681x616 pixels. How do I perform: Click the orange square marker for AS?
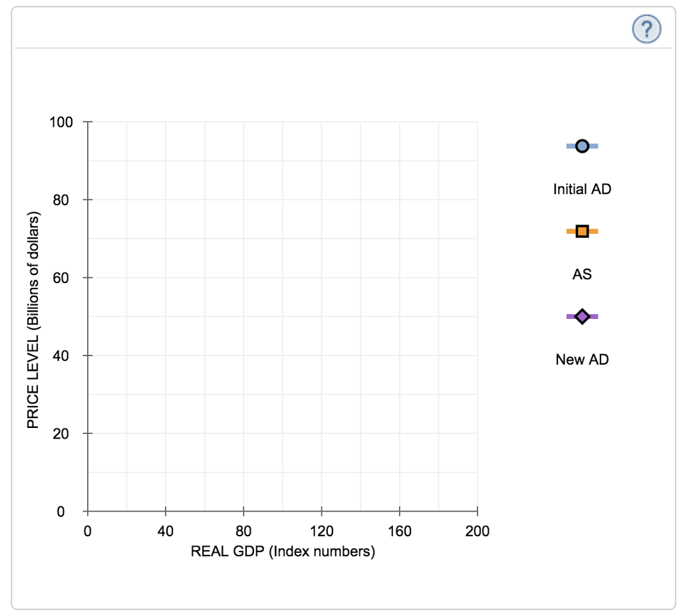click(582, 230)
